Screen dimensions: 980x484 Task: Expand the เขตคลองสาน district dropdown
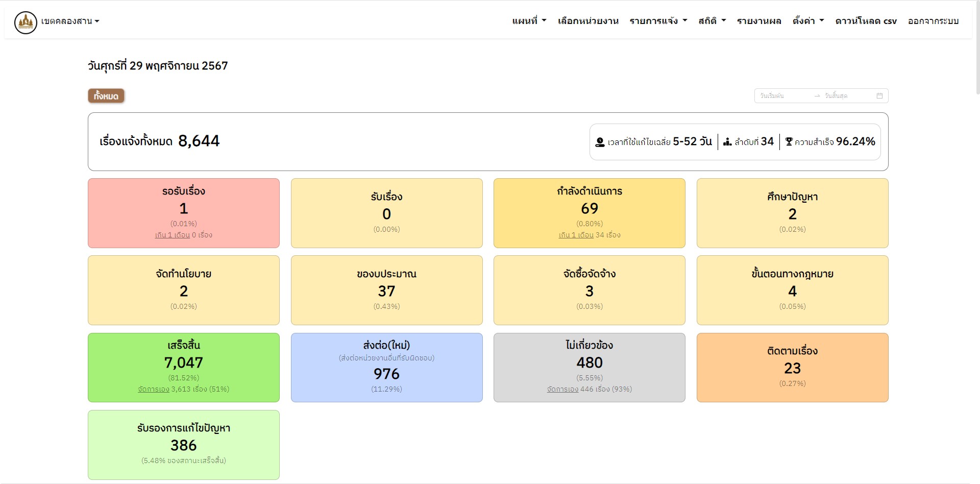(70, 21)
